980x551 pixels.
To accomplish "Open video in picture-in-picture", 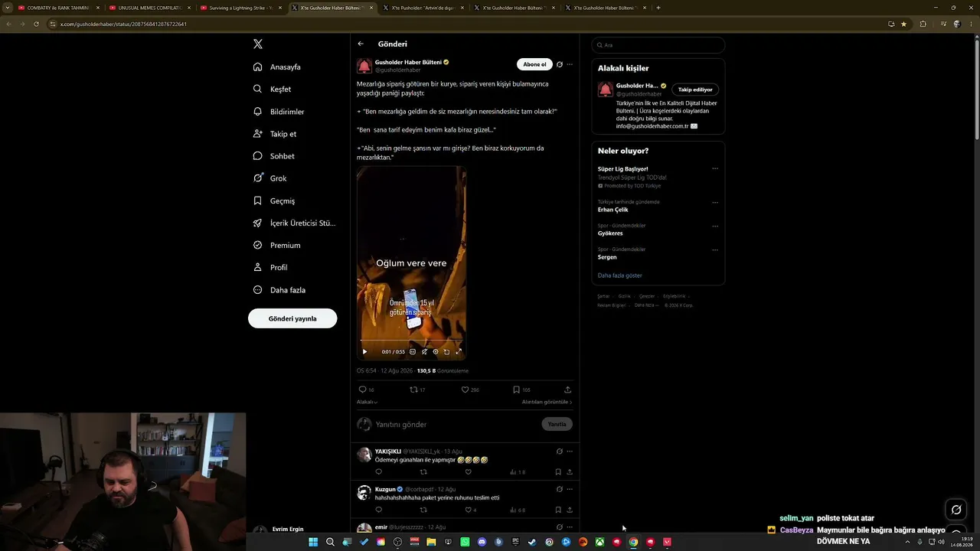I will [447, 352].
